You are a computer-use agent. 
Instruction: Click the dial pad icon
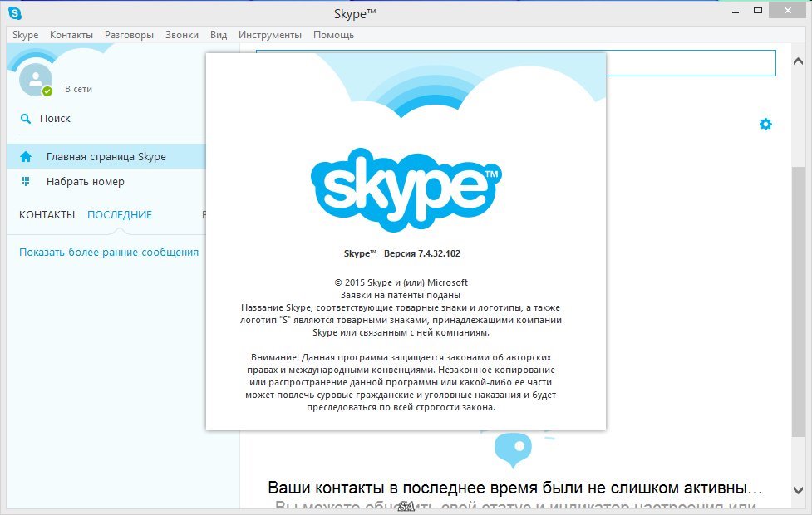pyautogui.click(x=26, y=182)
